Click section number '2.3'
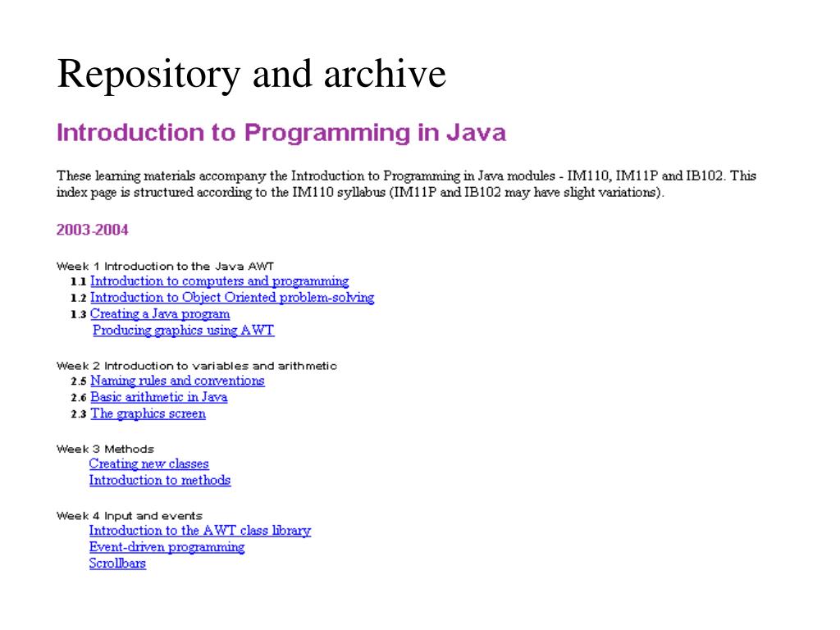840x630 pixels. (x=78, y=414)
